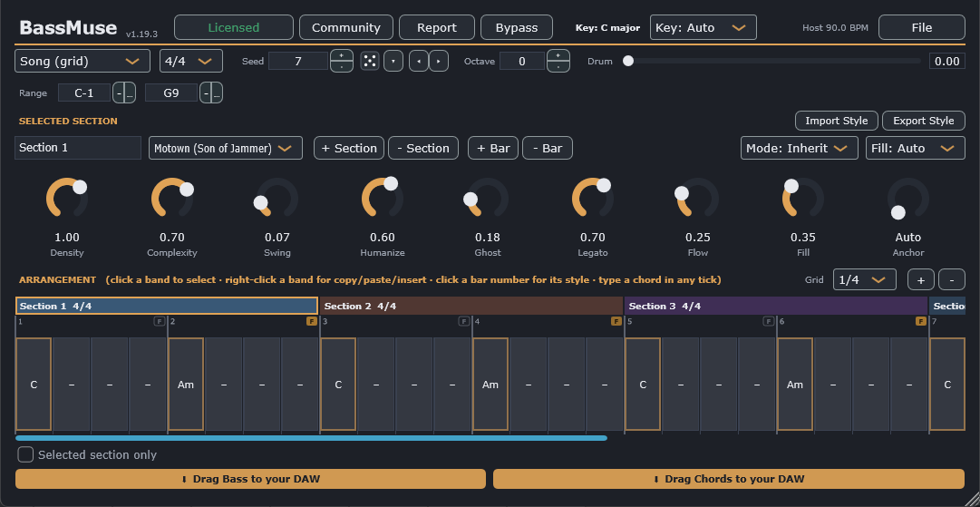
Task: Expand the Fill: Auto dropdown
Action: point(915,148)
